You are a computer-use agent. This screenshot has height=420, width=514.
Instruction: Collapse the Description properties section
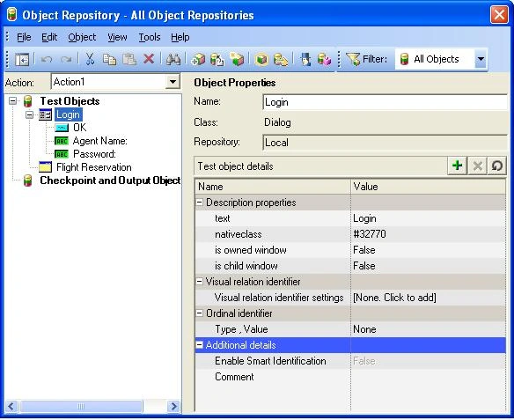[x=199, y=203]
